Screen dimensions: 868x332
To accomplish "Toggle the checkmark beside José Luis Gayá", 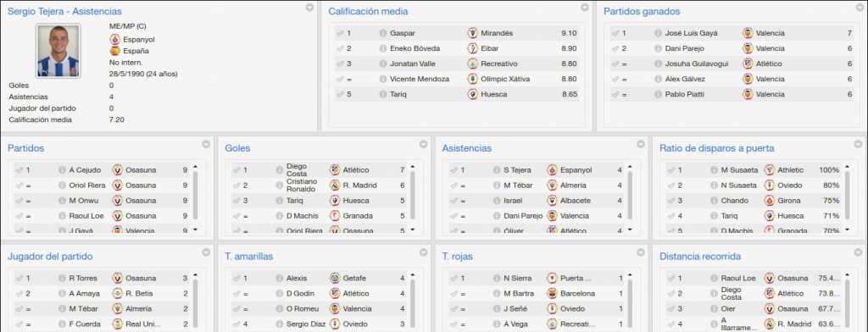I will [x=615, y=33].
